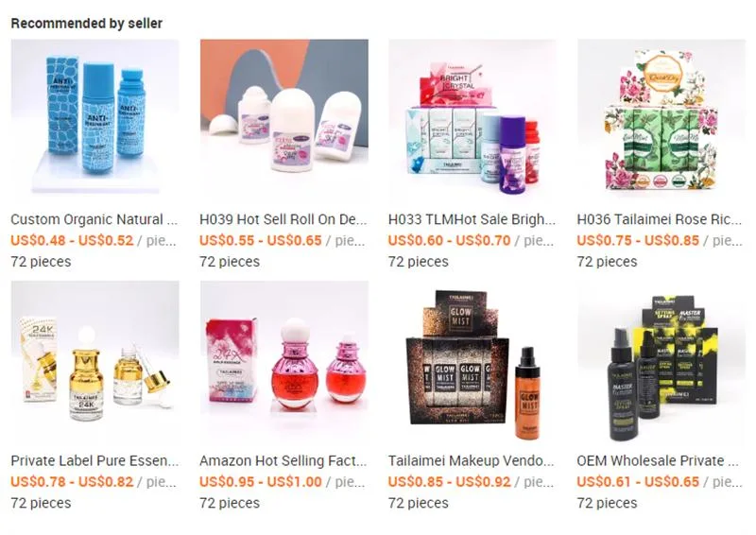The image size is (756, 535).
Task: Click the Recommended by seller heading
Action: pyautogui.click(x=86, y=23)
